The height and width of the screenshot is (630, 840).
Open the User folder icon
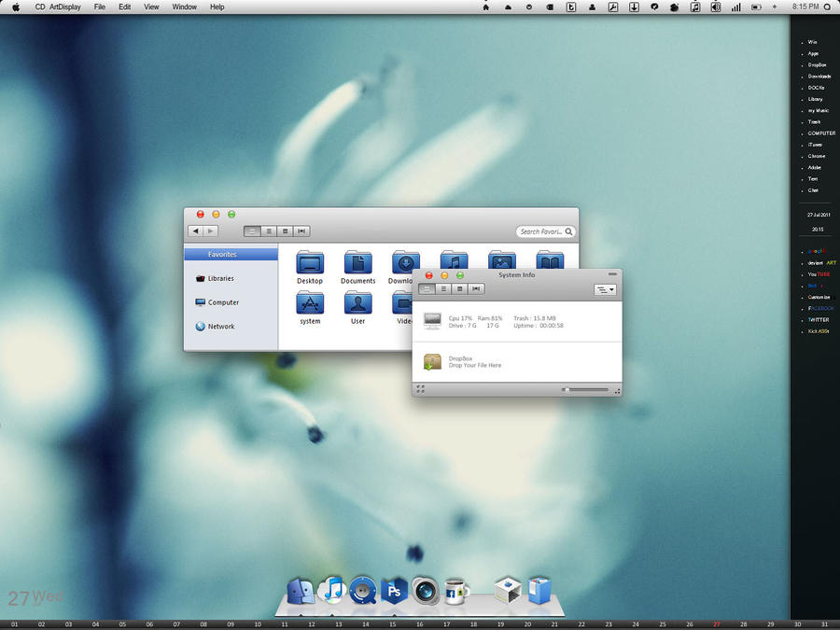[357, 302]
